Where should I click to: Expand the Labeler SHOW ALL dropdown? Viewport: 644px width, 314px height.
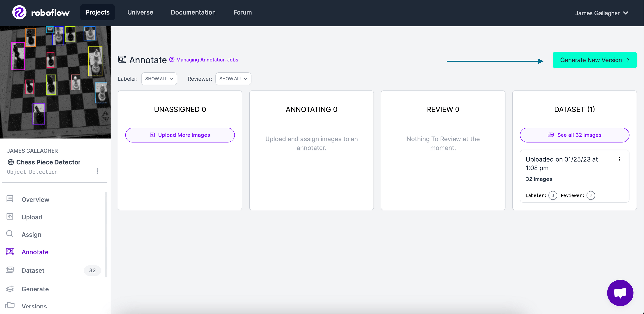pos(159,79)
